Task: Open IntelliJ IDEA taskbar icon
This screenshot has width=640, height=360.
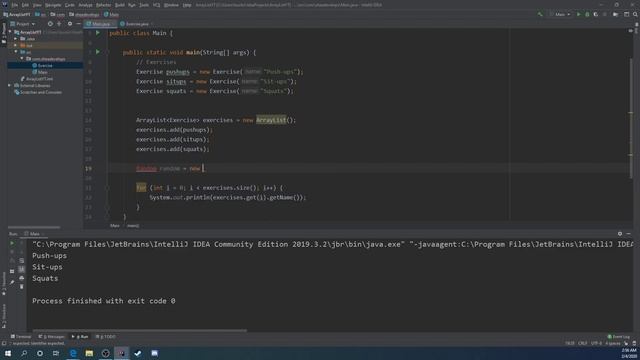Action: click(x=122, y=353)
